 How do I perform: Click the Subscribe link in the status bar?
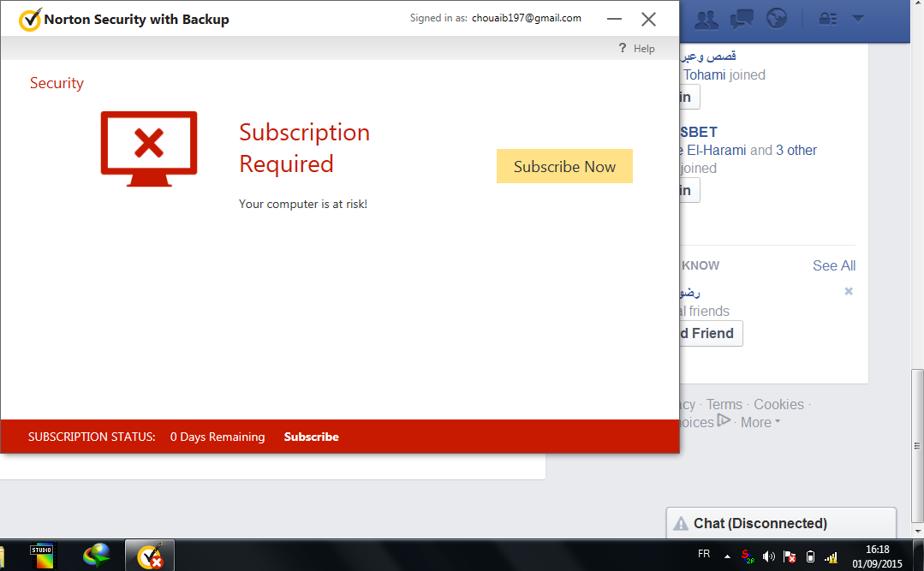pos(311,437)
